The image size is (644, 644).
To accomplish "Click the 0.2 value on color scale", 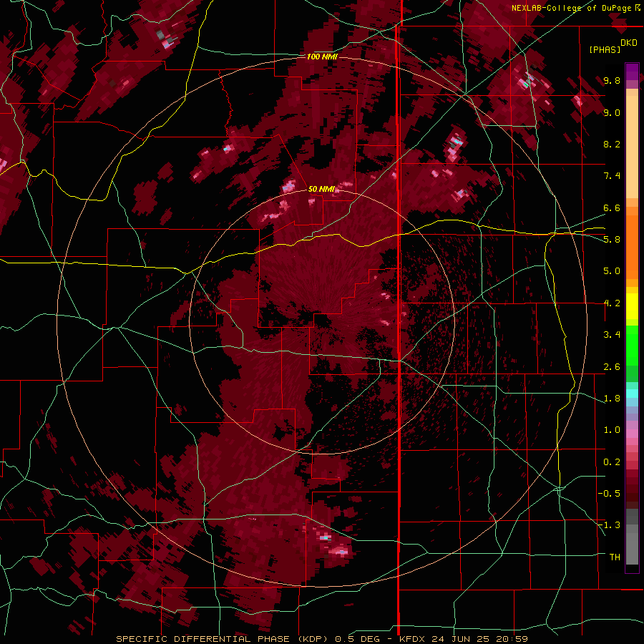I will [612, 462].
